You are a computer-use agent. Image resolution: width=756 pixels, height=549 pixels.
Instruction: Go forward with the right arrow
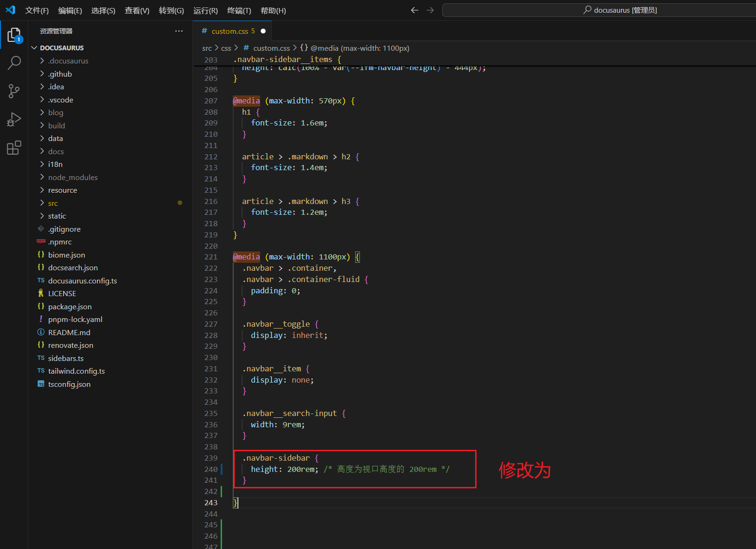(430, 10)
